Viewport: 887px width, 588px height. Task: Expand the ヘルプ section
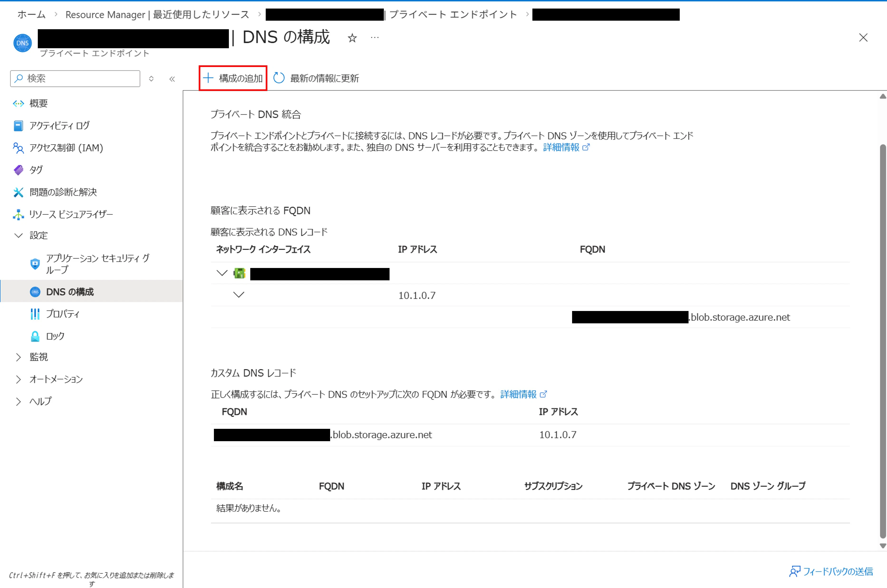click(18, 401)
